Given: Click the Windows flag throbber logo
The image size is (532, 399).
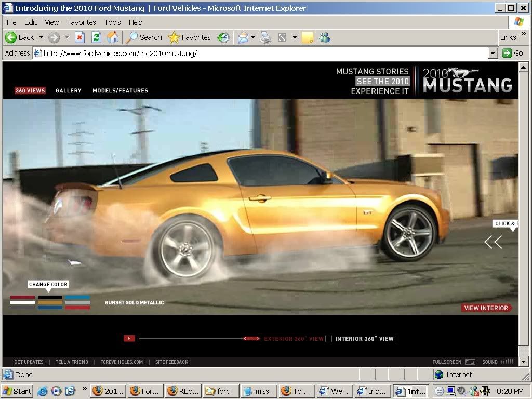Looking at the screenshot, I should 518,22.
